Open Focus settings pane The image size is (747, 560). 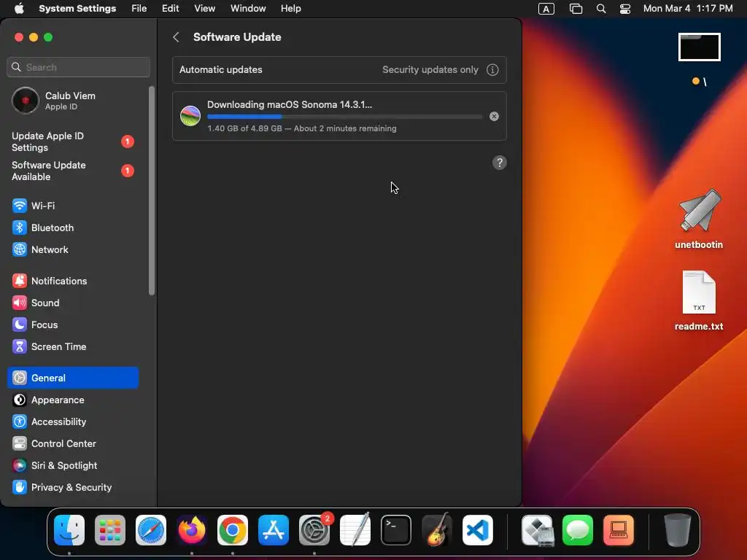73,324
